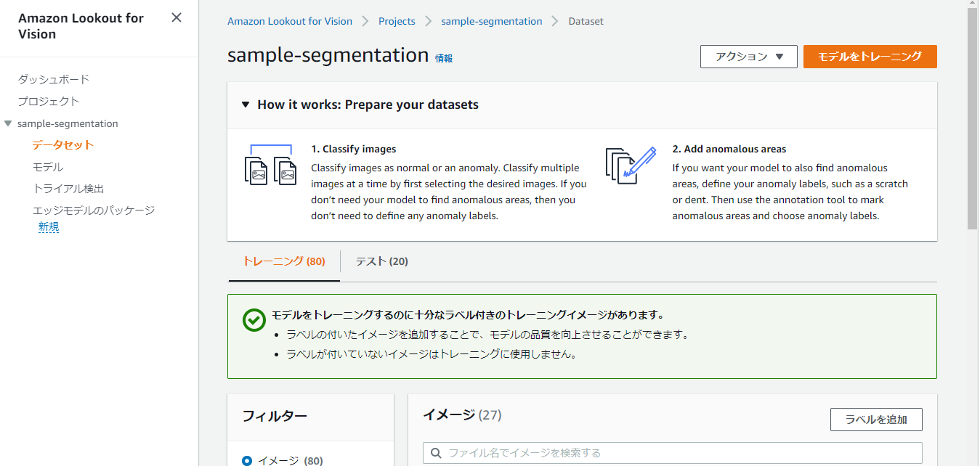
Task: Click the Classify images illustration icon
Action: 270,164
